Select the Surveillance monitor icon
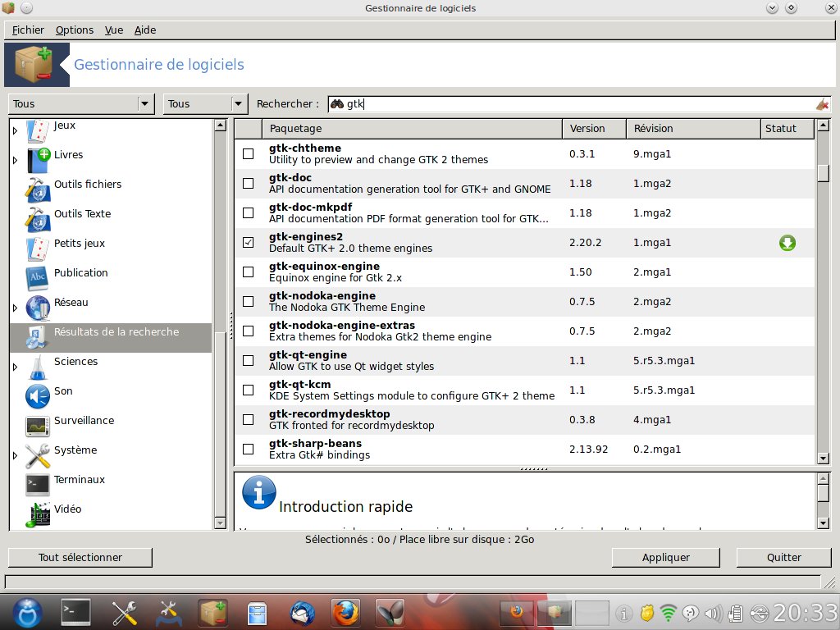Viewport: 840px width, 630px height. pyautogui.click(x=38, y=426)
